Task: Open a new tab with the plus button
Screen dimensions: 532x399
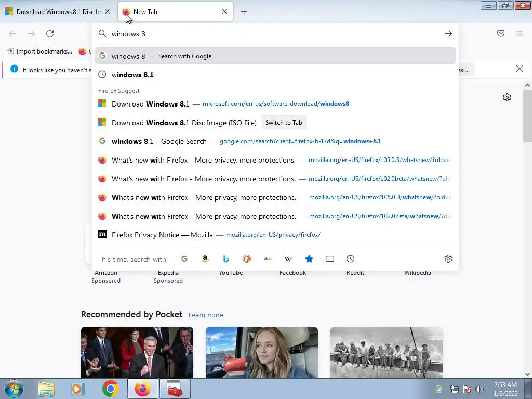Action: [x=244, y=12]
